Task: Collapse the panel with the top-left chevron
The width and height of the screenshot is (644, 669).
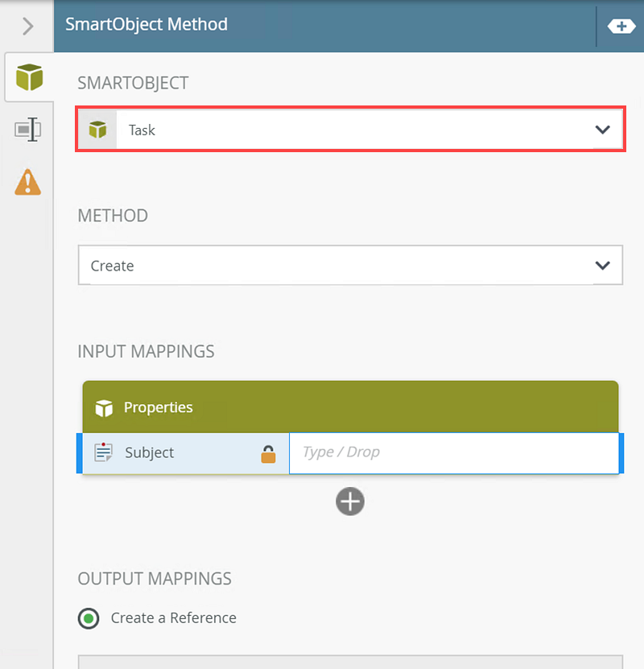Action: 28,27
